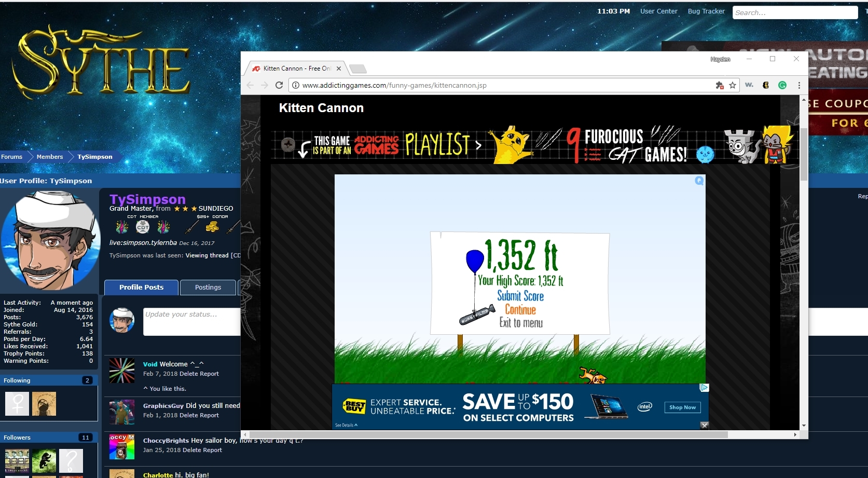This screenshot has width=868, height=478.
Task: View site information icon in address bar
Action: click(295, 85)
